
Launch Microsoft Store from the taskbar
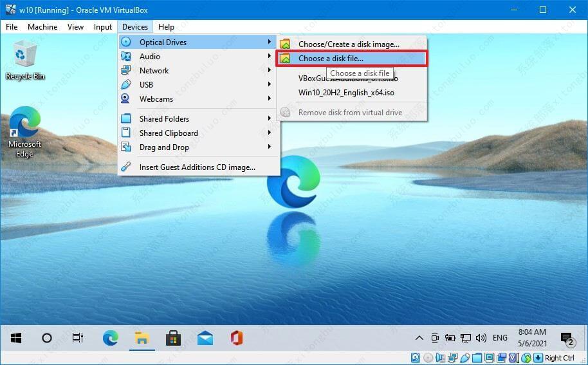[173, 338]
